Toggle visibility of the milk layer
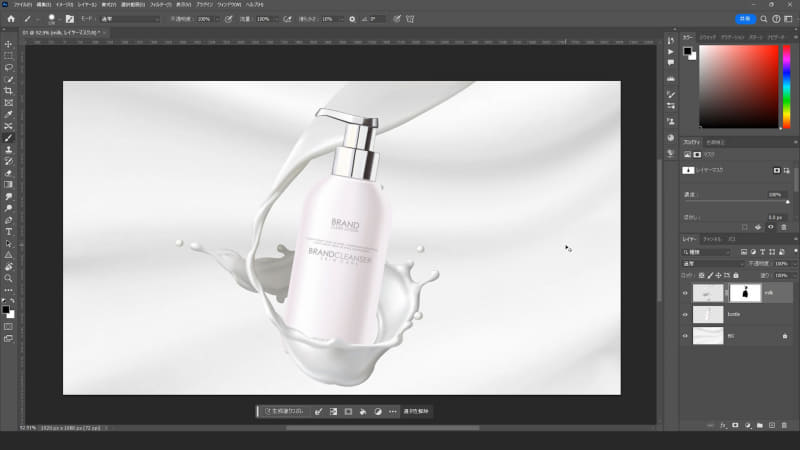800x450 pixels. (685, 293)
